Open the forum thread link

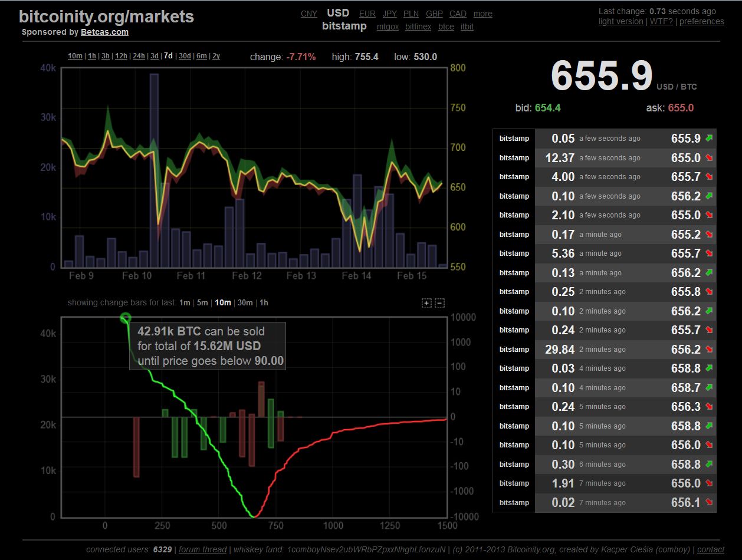click(x=203, y=549)
